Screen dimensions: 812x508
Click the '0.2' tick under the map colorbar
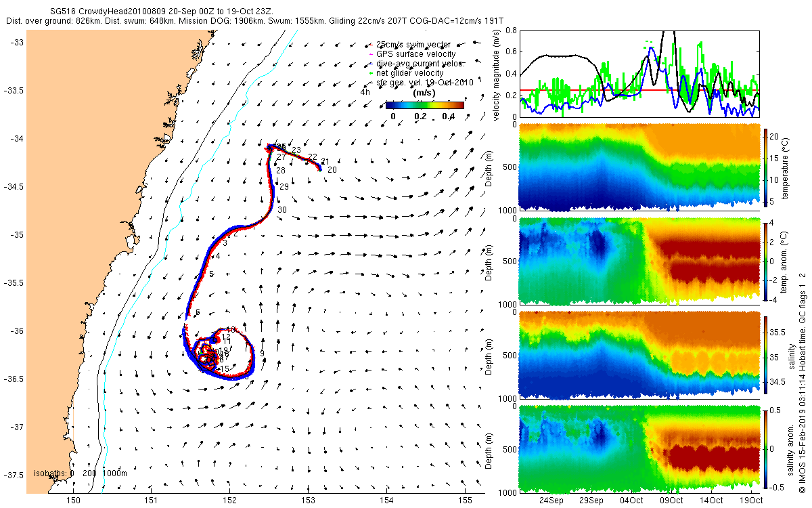420,117
